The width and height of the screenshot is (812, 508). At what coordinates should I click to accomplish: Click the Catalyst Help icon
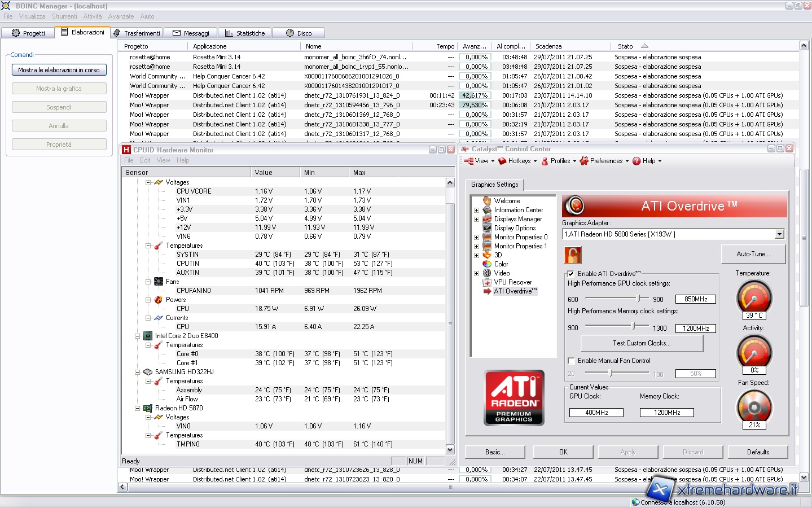(x=637, y=161)
